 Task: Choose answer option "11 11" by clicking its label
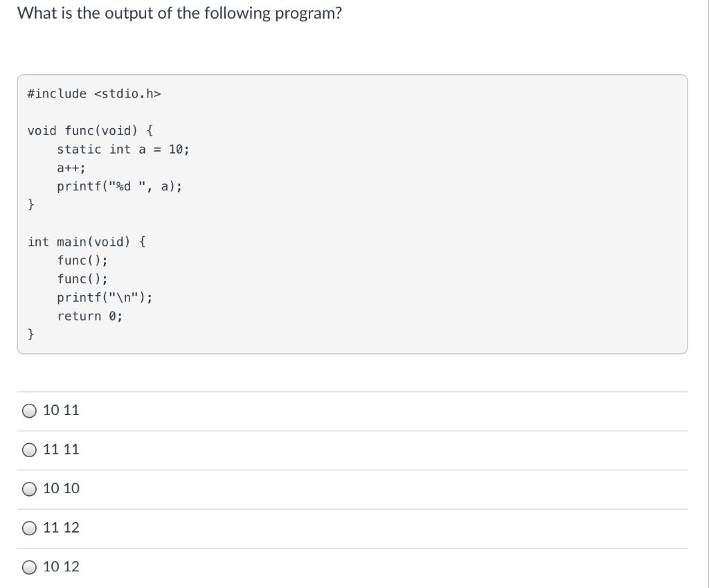coord(60,449)
